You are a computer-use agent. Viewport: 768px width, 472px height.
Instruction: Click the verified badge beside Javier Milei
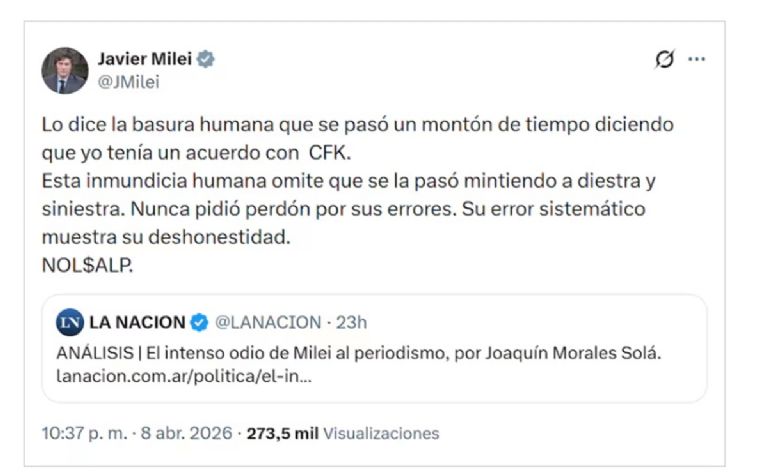[x=205, y=60]
